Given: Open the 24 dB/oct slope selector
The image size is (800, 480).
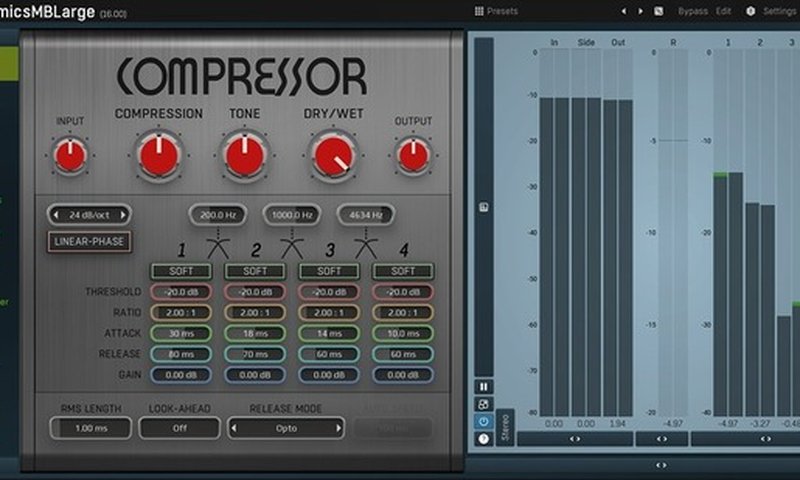Looking at the screenshot, I should pos(88,214).
